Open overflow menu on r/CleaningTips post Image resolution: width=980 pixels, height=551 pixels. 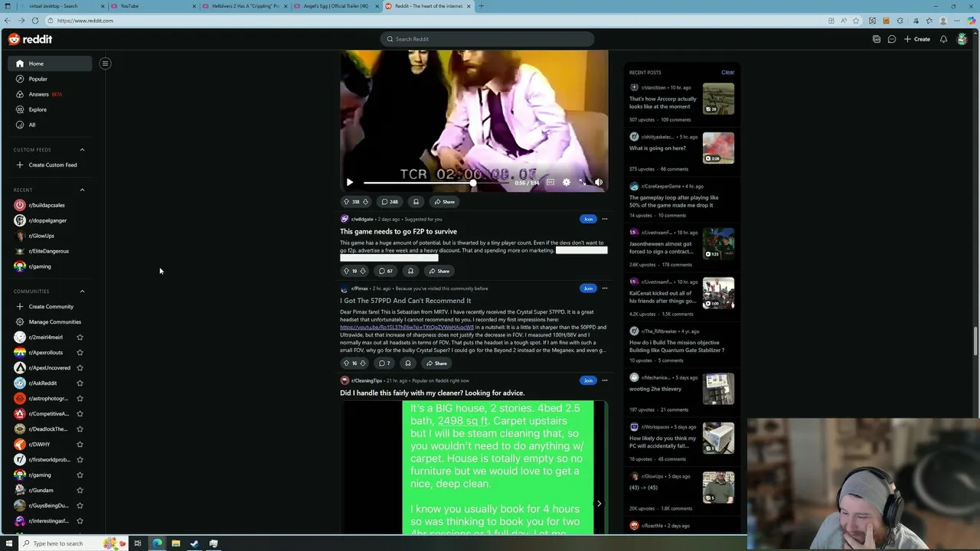coord(604,380)
